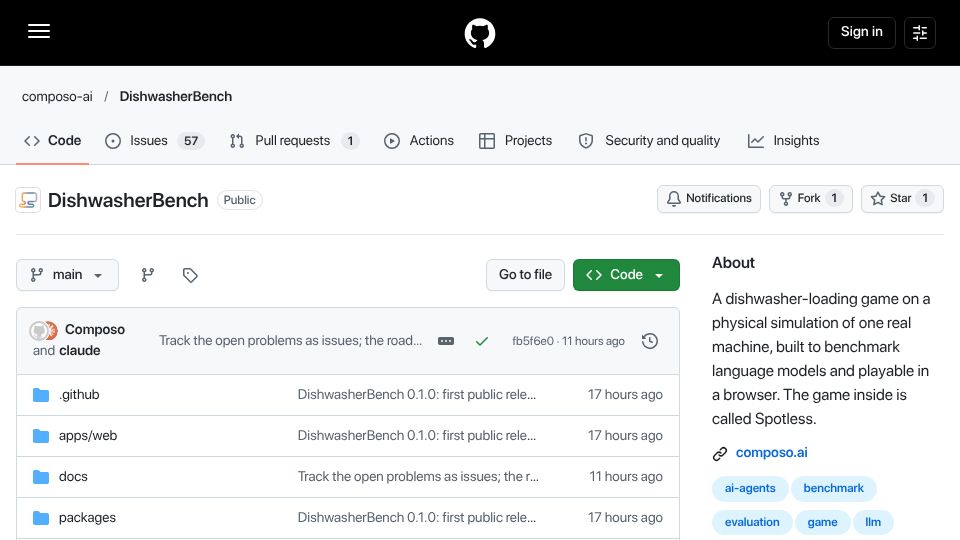Click the Issues count badge 57
The width and height of the screenshot is (960, 540).
pyautogui.click(x=191, y=141)
